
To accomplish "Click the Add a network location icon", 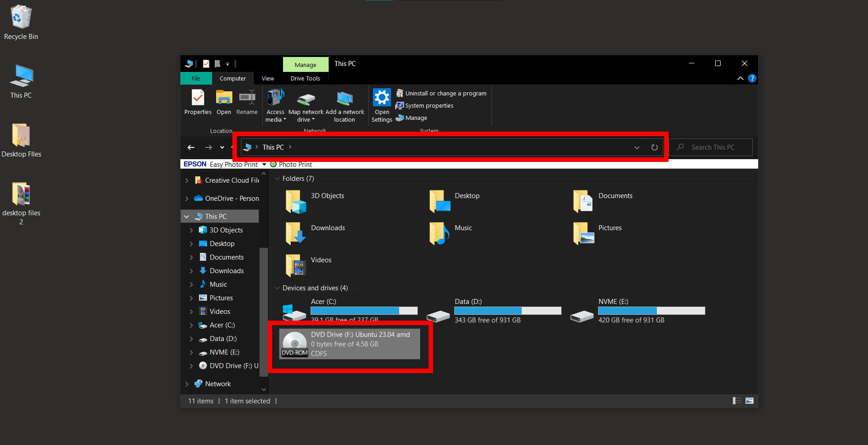I will click(344, 105).
